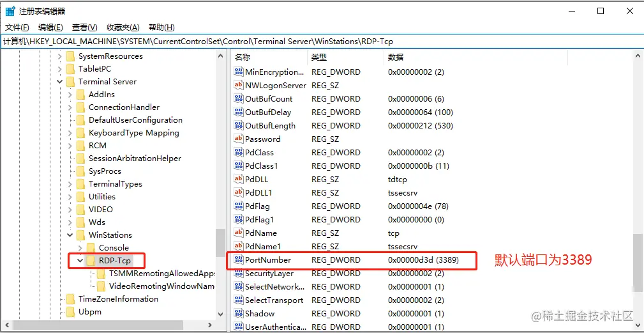Viewport: 644px width, 333px height.
Task: Open the 帮助(H) menu
Action: point(161,27)
